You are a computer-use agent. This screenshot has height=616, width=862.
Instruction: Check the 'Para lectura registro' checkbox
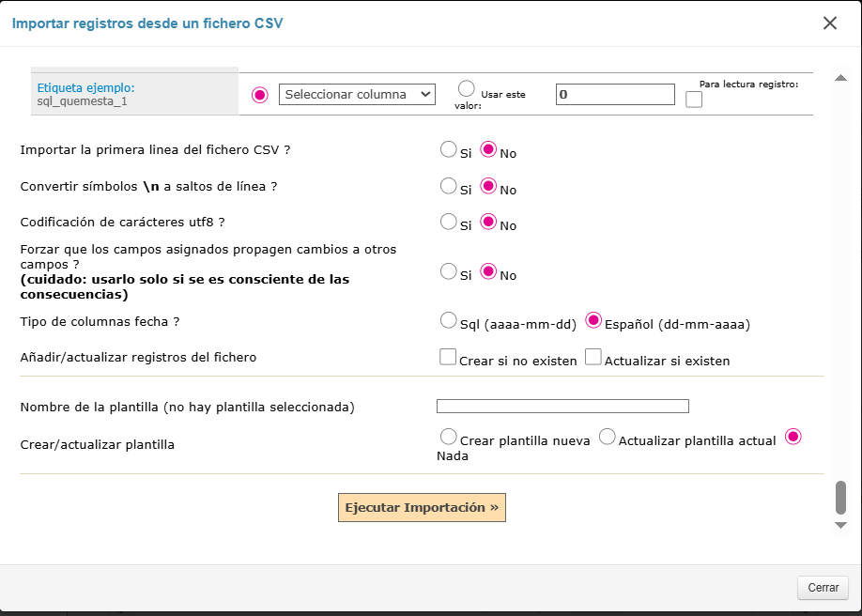coord(694,100)
